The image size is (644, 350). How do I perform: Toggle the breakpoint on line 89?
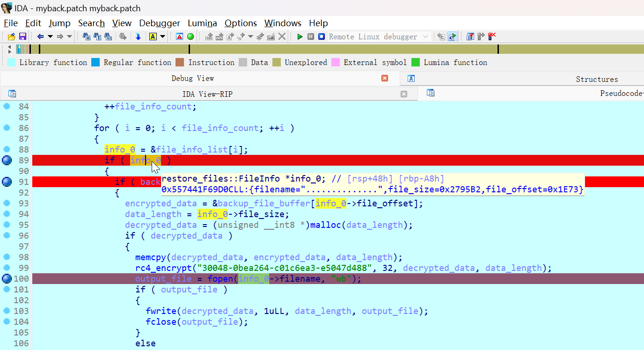7,160
